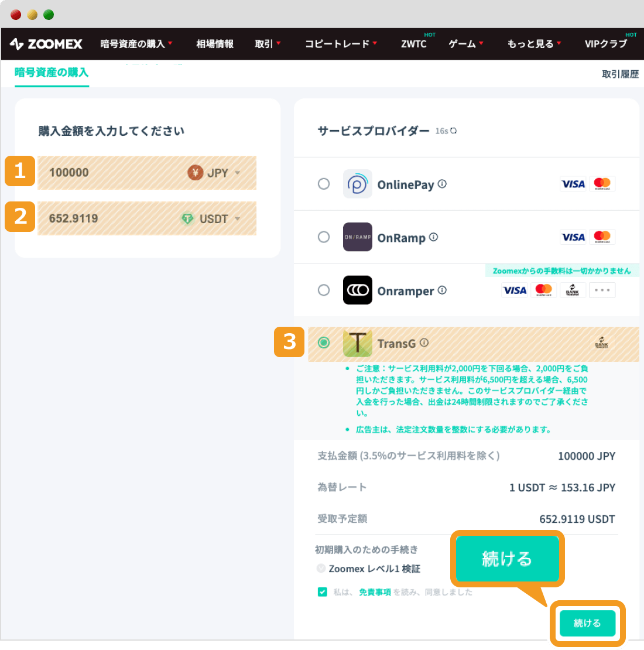Viewport: 644px width, 650px height.
Task: Open ZWTC in the navigation bar
Action: 413,44
